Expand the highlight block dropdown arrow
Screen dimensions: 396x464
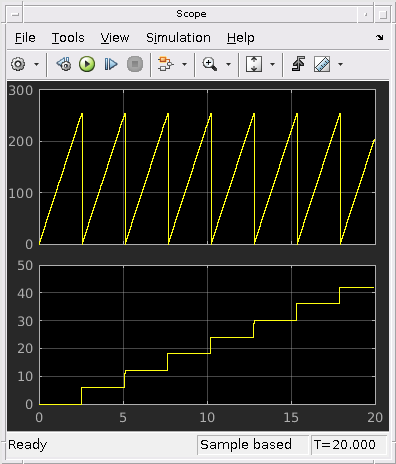coord(184,64)
